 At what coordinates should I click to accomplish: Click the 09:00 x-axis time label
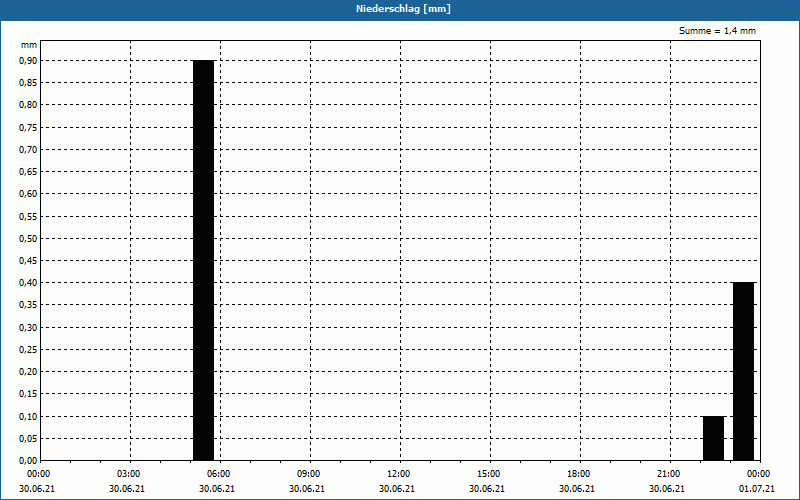[311, 474]
